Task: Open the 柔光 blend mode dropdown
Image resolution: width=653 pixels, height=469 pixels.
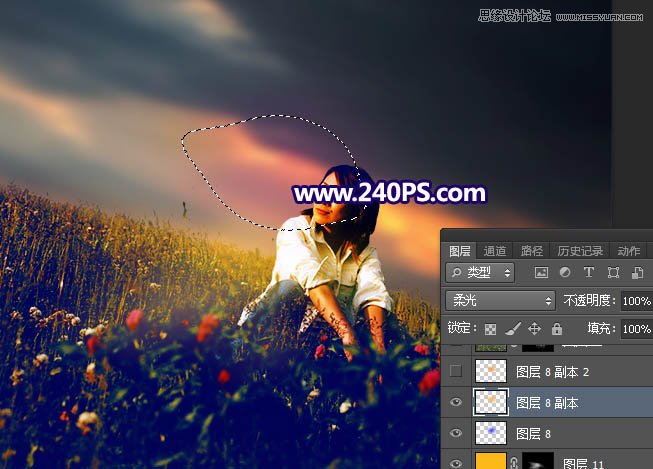Action: (500, 300)
